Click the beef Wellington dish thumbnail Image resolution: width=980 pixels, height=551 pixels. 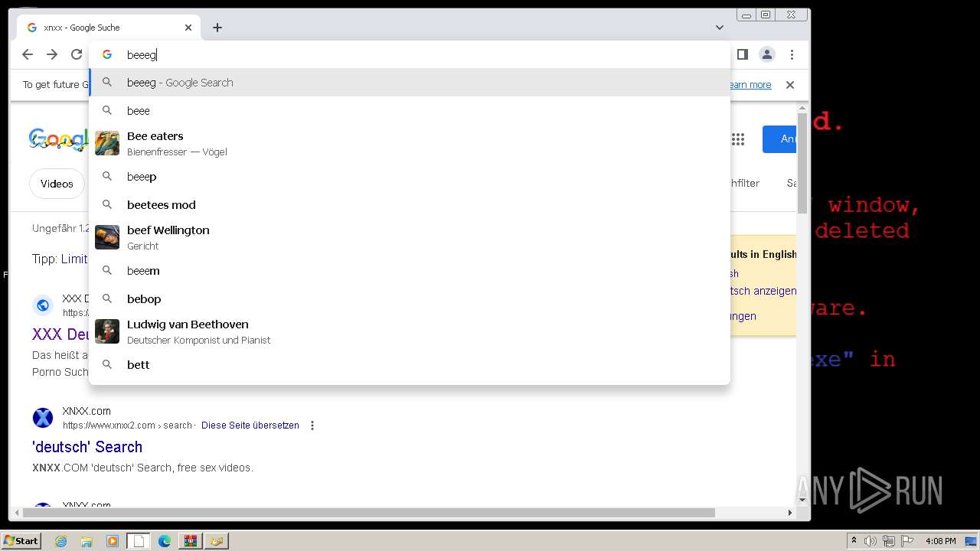click(107, 237)
